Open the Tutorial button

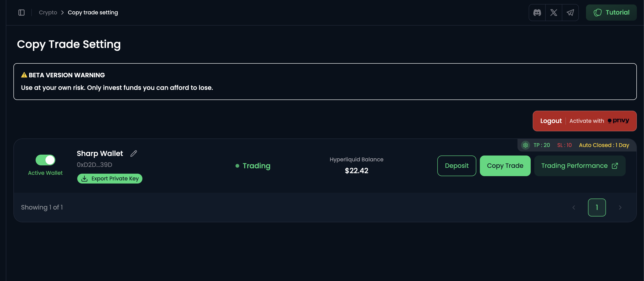point(611,13)
